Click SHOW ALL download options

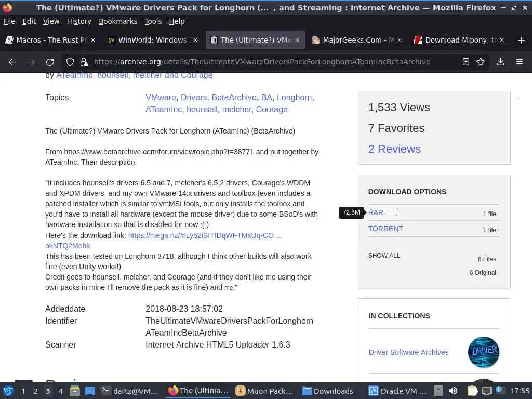pos(384,256)
